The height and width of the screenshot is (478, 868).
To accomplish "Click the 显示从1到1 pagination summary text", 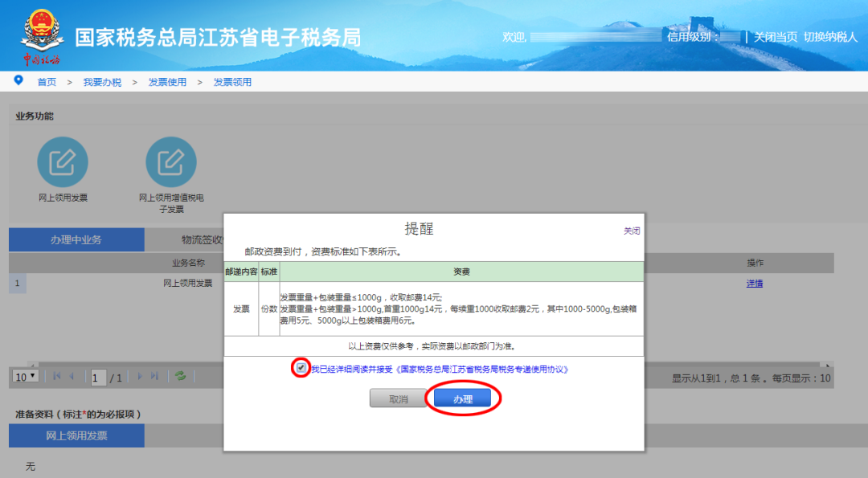I will (x=751, y=378).
